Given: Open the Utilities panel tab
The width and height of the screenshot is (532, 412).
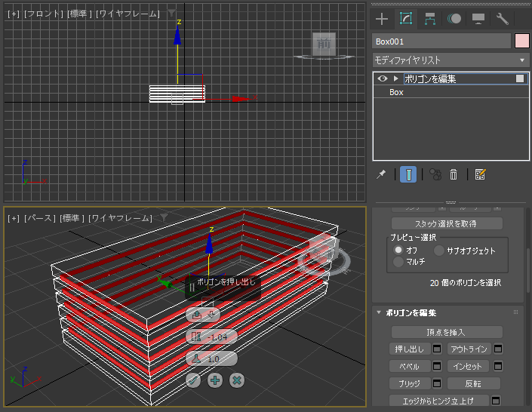Looking at the screenshot, I should [502, 19].
